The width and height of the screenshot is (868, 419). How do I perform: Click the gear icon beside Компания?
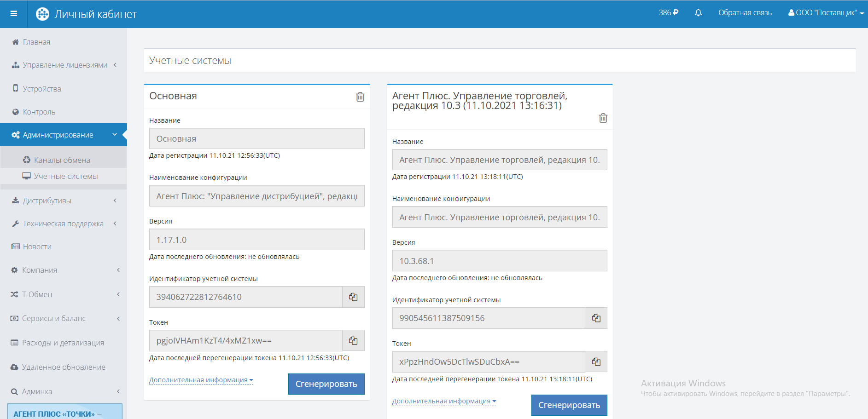pos(14,270)
